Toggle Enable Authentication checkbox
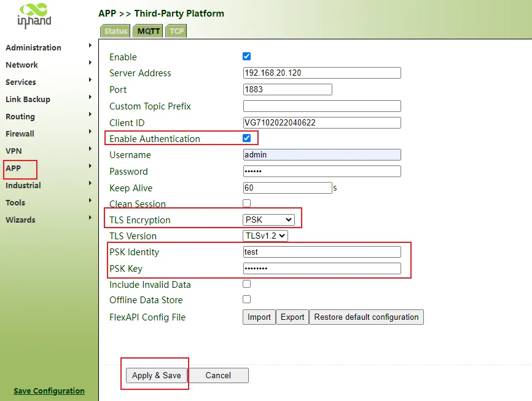This screenshot has width=532, height=401. (247, 138)
